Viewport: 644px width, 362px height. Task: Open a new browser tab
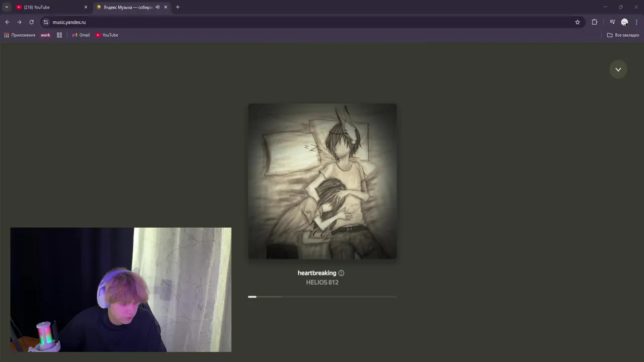pyautogui.click(x=178, y=7)
